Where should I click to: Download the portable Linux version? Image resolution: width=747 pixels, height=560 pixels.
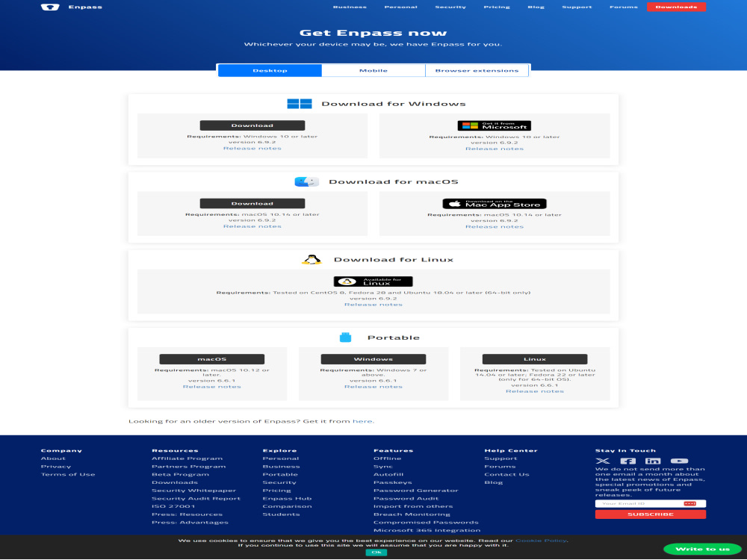[535, 359]
